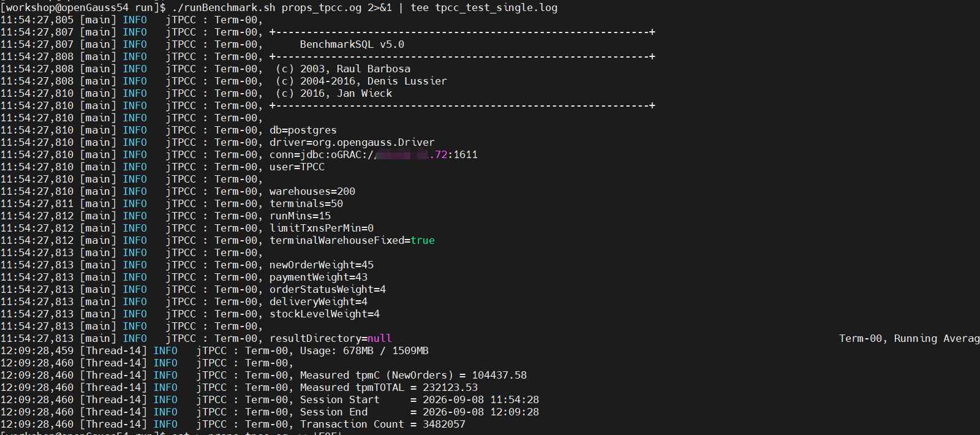Click the tpcc_test_single.log filename
The image size is (980, 435).
[496, 7]
